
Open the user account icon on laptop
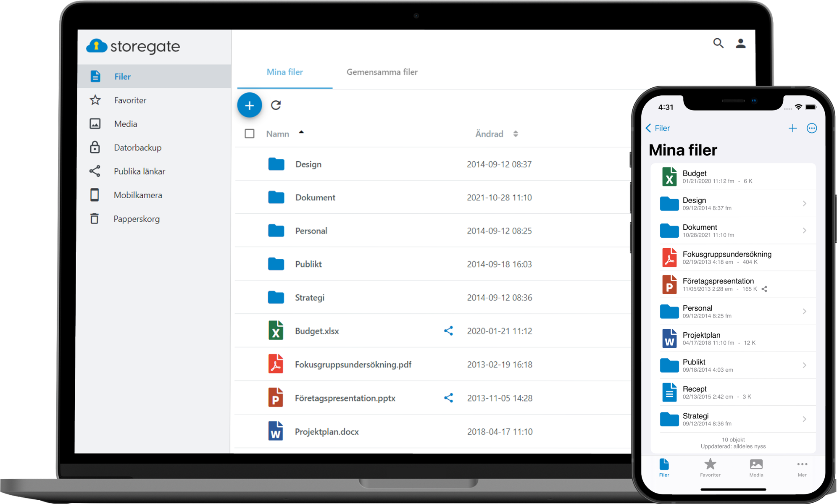tap(741, 43)
